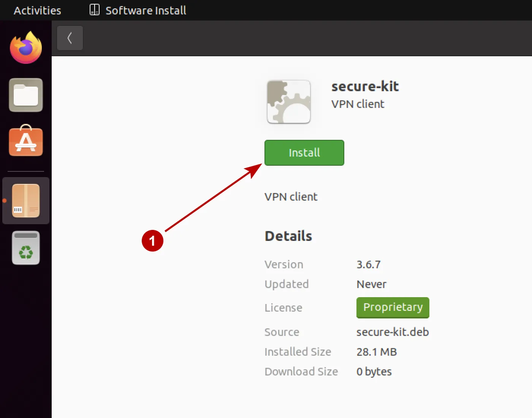Click the Installed Size value of 28.1 MB
Image resolution: width=532 pixels, height=418 pixels.
pyautogui.click(x=377, y=351)
